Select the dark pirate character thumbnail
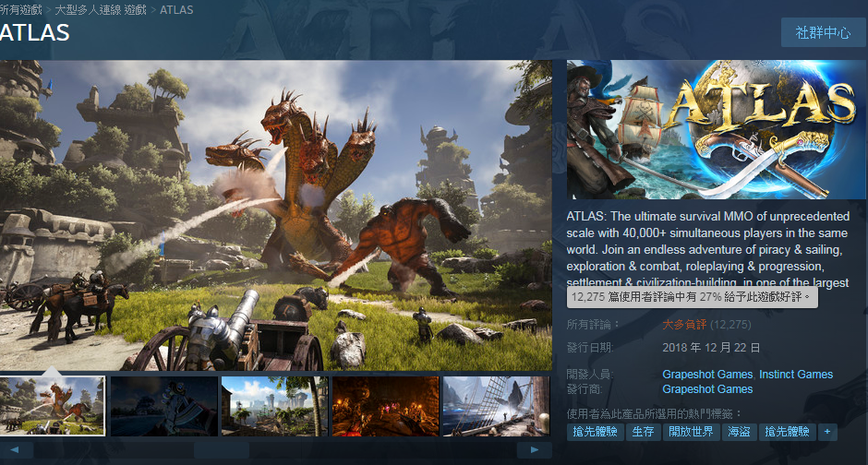The height and width of the screenshot is (465, 868). tap(163, 406)
